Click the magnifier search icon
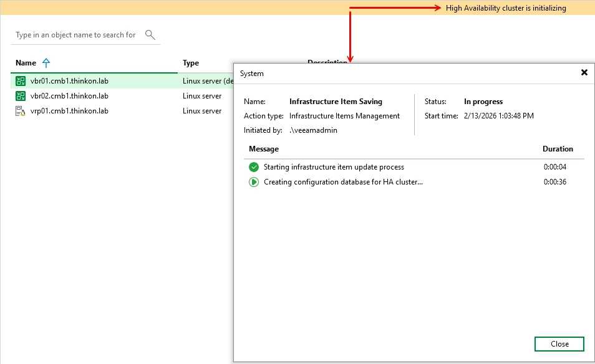Viewport: 595px width, 364px height. [x=150, y=35]
